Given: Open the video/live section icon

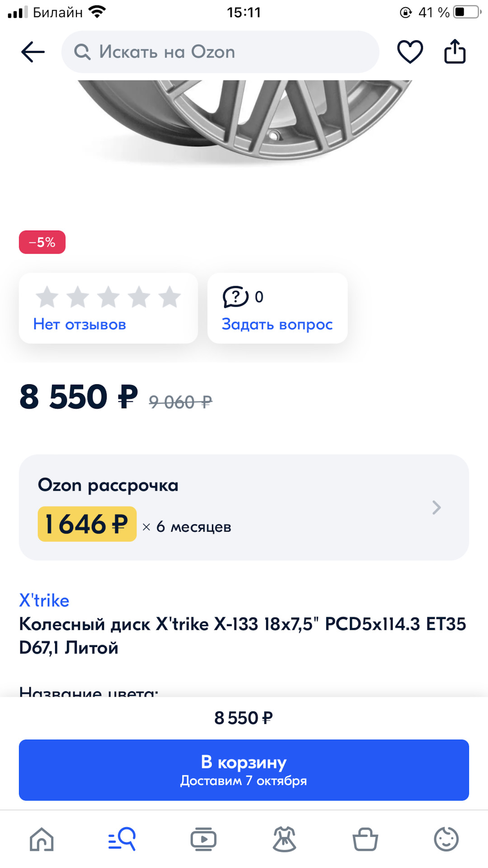Looking at the screenshot, I should point(203,840).
